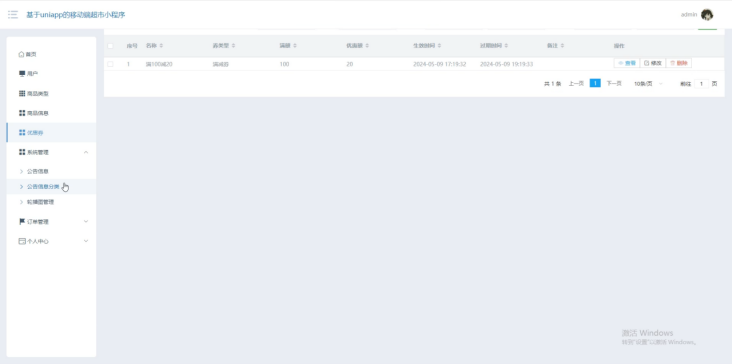Expand the 订单管理 menu chevron
Screen dimensions: 733x364
(x=86, y=221)
